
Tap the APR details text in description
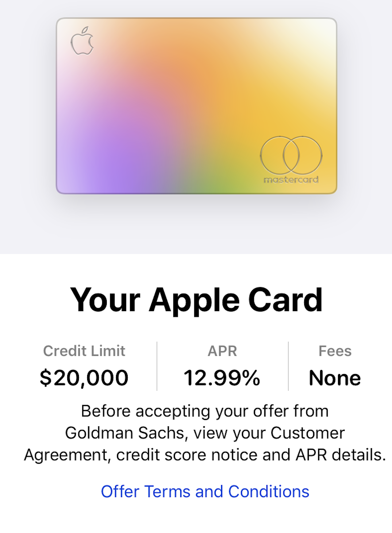pos(340,455)
